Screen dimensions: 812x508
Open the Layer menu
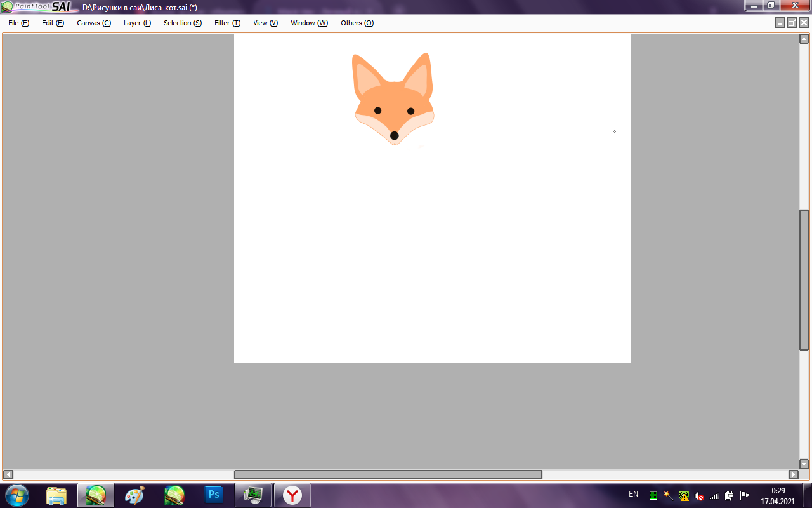pos(137,23)
